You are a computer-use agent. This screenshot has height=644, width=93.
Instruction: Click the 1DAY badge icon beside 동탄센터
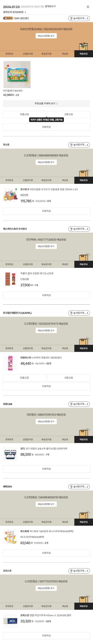click(x=8, y=18)
